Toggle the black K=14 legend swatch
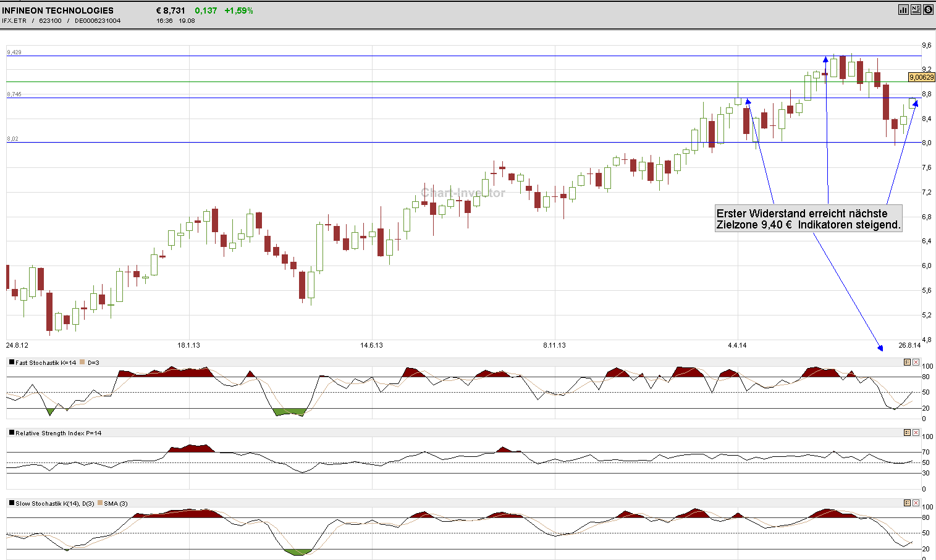This screenshot has height=560, width=936. (12, 362)
